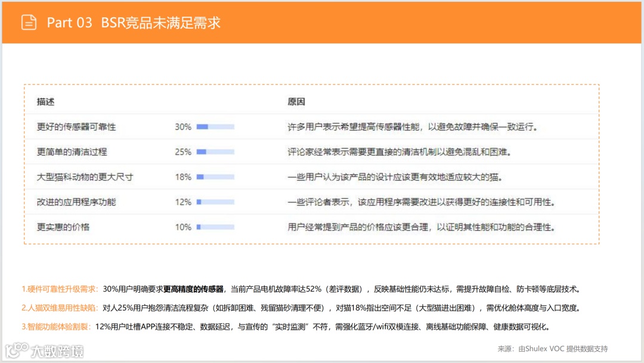Viewport: 644px width, 363px height.
Task: Click the 12% percentage value
Action: click(x=183, y=202)
